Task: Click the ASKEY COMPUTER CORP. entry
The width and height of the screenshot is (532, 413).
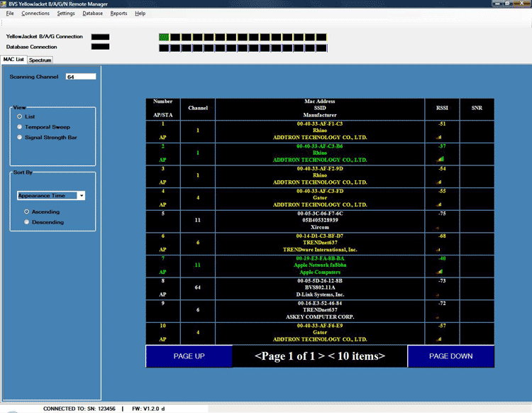Action: click(320, 317)
